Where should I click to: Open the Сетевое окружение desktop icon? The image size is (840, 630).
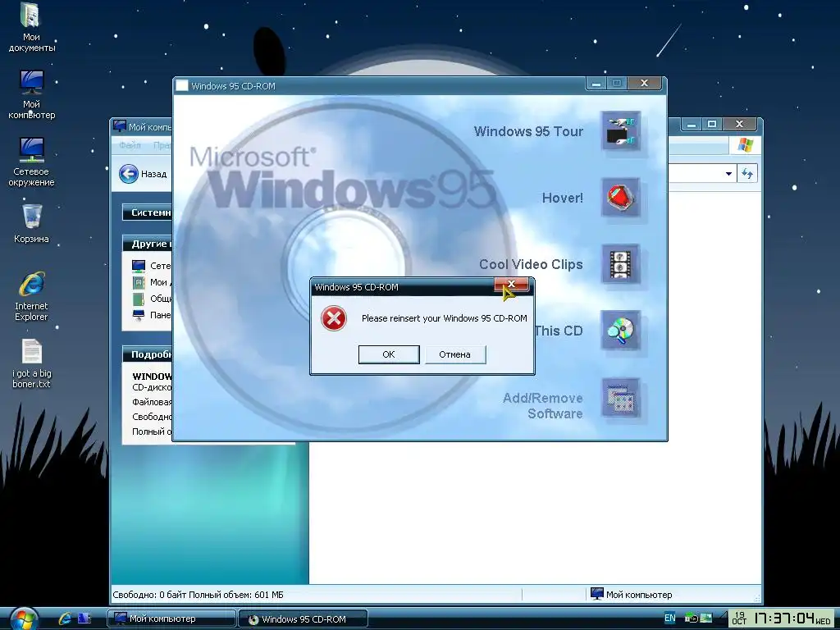(x=31, y=162)
